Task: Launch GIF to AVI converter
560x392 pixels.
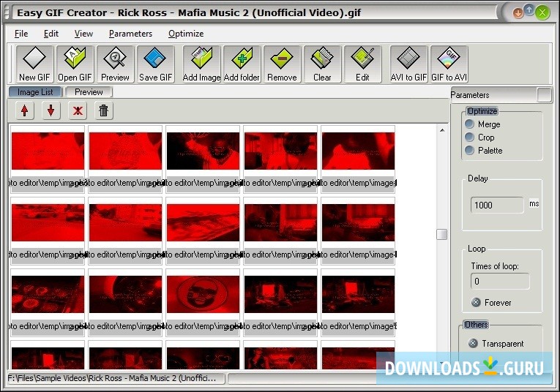Action: pyautogui.click(x=449, y=64)
